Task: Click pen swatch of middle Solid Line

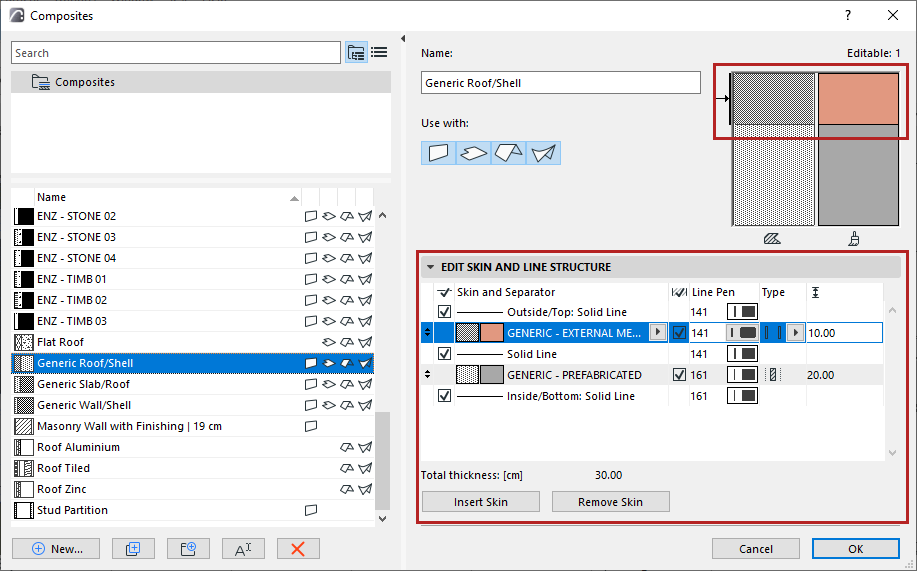Action: [x=742, y=354]
